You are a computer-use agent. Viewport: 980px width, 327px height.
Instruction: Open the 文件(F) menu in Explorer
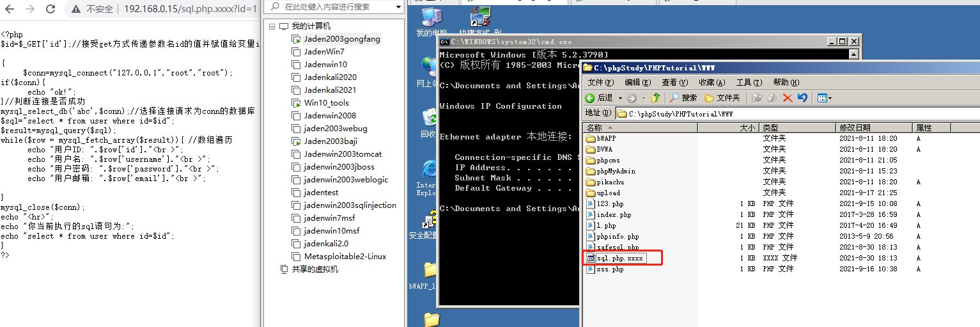[x=600, y=82]
